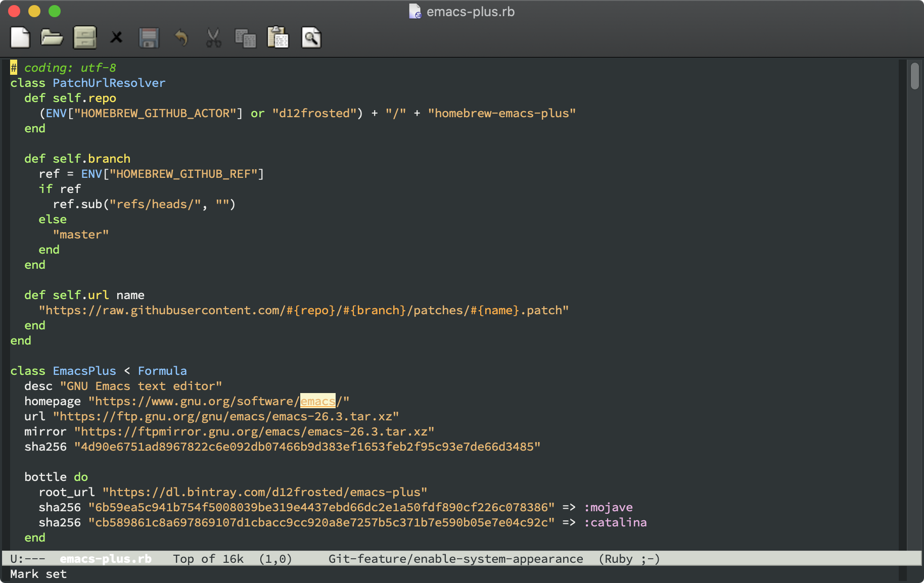Viewport: 924px width, 583px height.
Task: Click on the "HOMEBREW_GITHUB_REF" string
Action: pyautogui.click(x=183, y=174)
